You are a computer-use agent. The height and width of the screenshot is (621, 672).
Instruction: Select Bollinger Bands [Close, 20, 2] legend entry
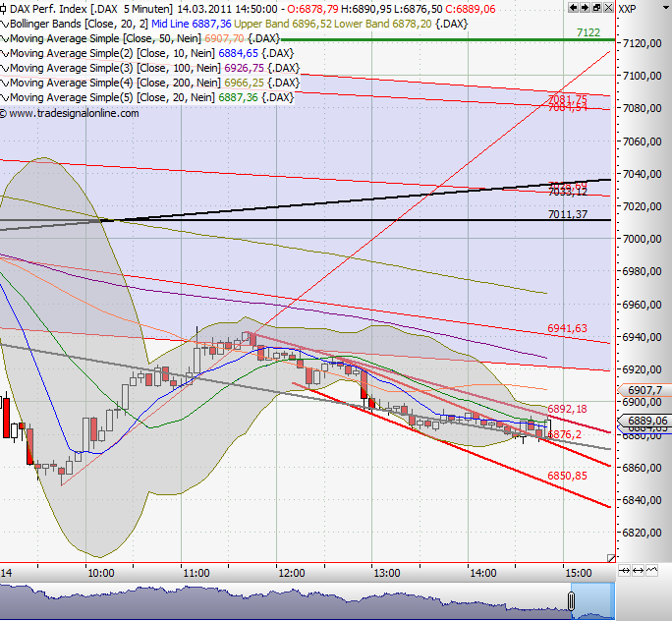79,24
